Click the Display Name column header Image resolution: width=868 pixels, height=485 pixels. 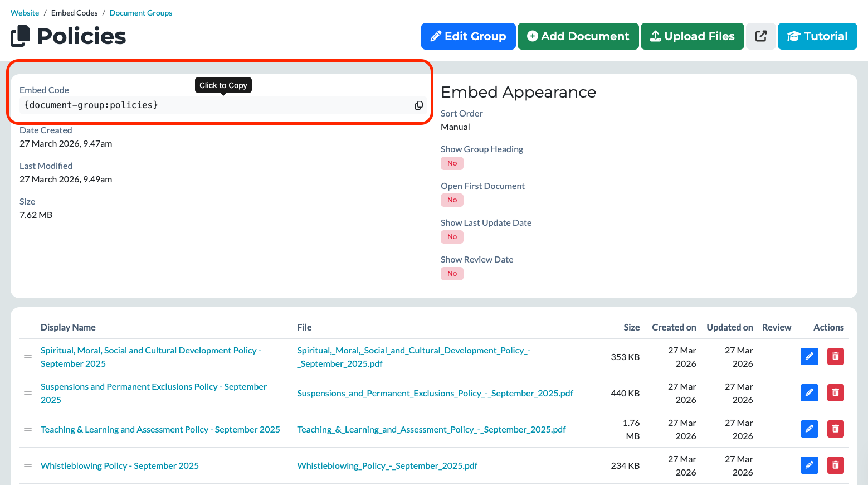pyautogui.click(x=68, y=327)
